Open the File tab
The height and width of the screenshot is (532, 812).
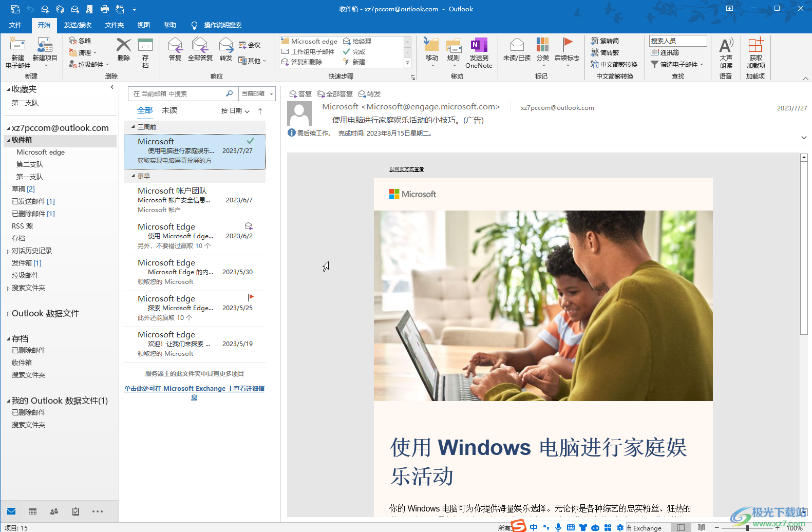(x=15, y=25)
